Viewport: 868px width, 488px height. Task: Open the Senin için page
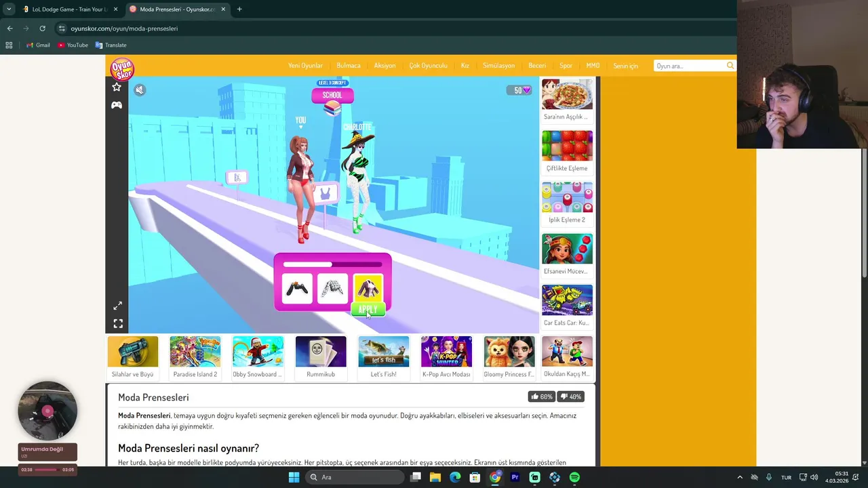pyautogui.click(x=625, y=66)
